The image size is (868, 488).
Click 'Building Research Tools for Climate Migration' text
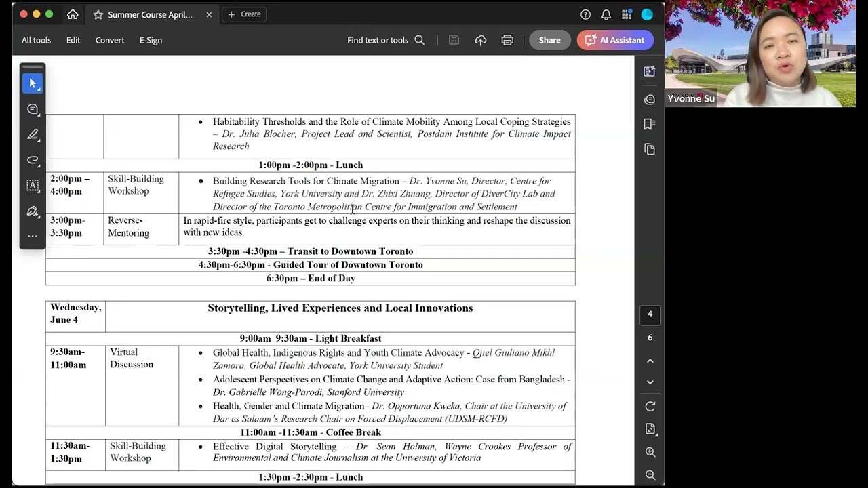306,181
